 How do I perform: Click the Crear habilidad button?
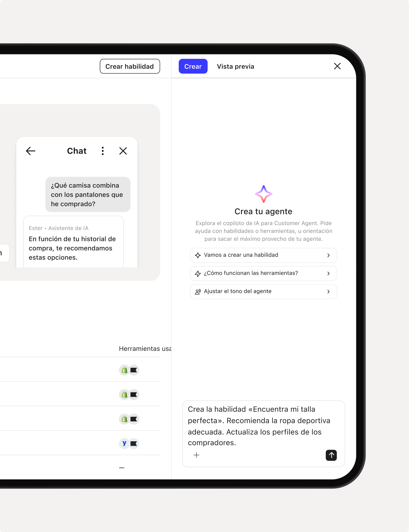click(130, 66)
